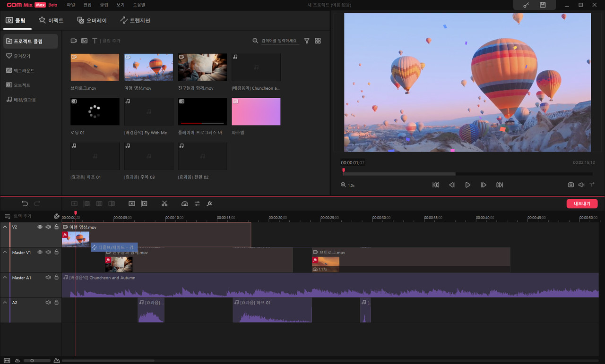This screenshot has height=364, width=605.
Task: Add a video clip via camera icon
Action: tap(74, 41)
